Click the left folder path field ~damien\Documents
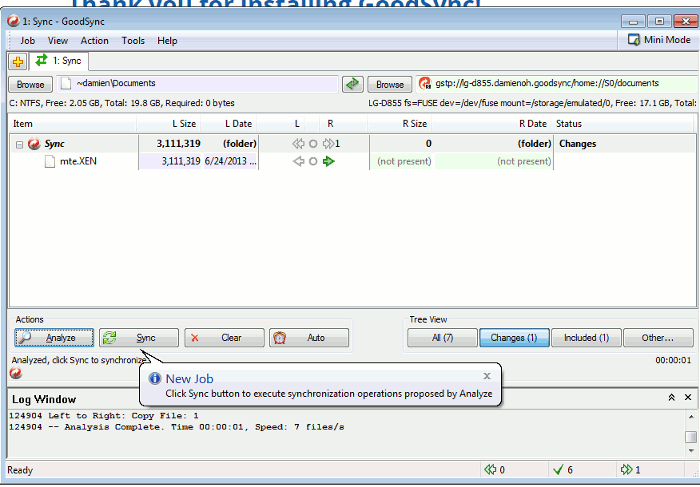 pyautogui.click(x=197, y=83)
